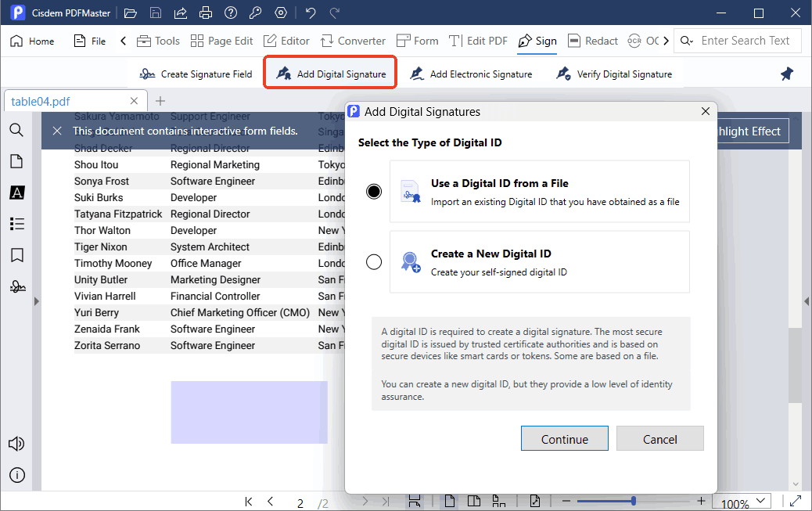Expand the left panel arrow
812x511 pixels.
coord(36,301)
